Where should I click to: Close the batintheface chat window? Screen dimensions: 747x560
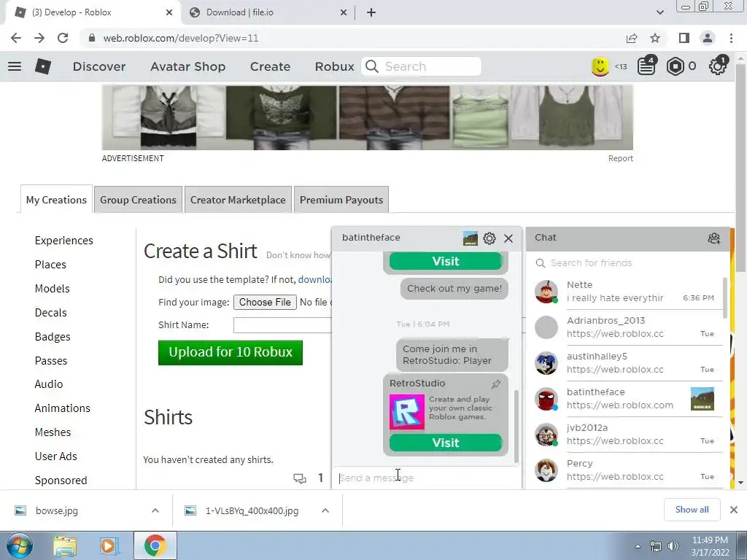(508, 238)
